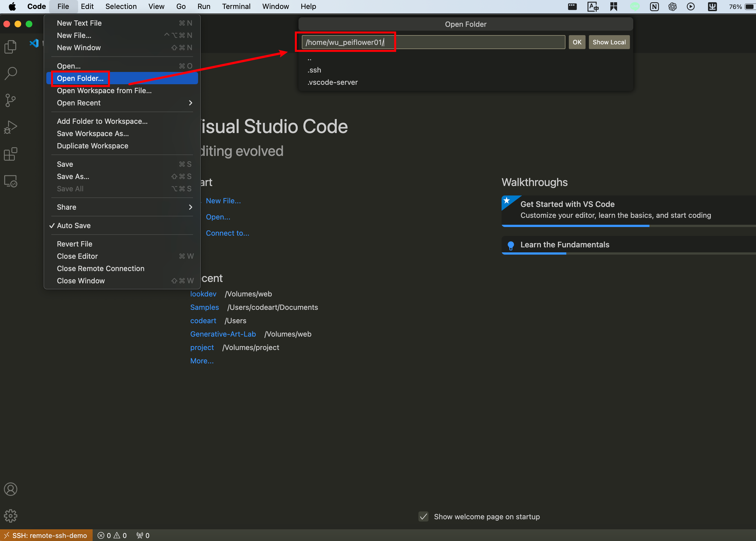Open the Extensions view
Viewport: 756px width, 541px height.
11,154
